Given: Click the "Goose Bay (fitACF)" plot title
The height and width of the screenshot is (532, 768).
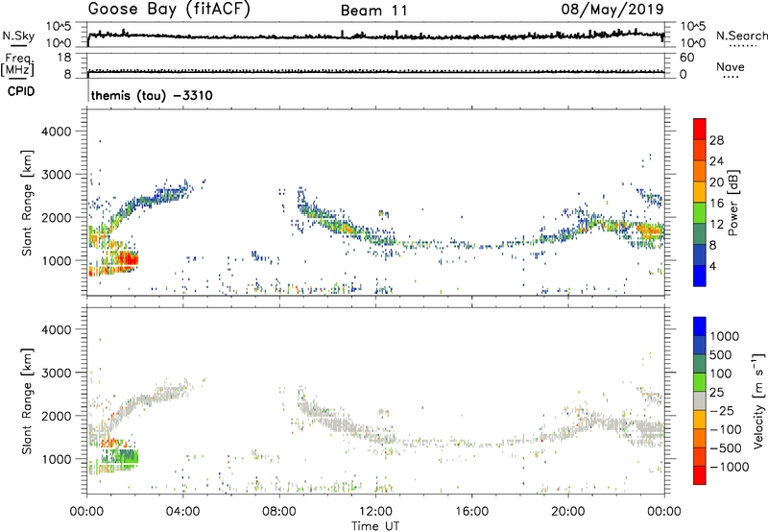Looking at the screenshot, I should 169,10.
